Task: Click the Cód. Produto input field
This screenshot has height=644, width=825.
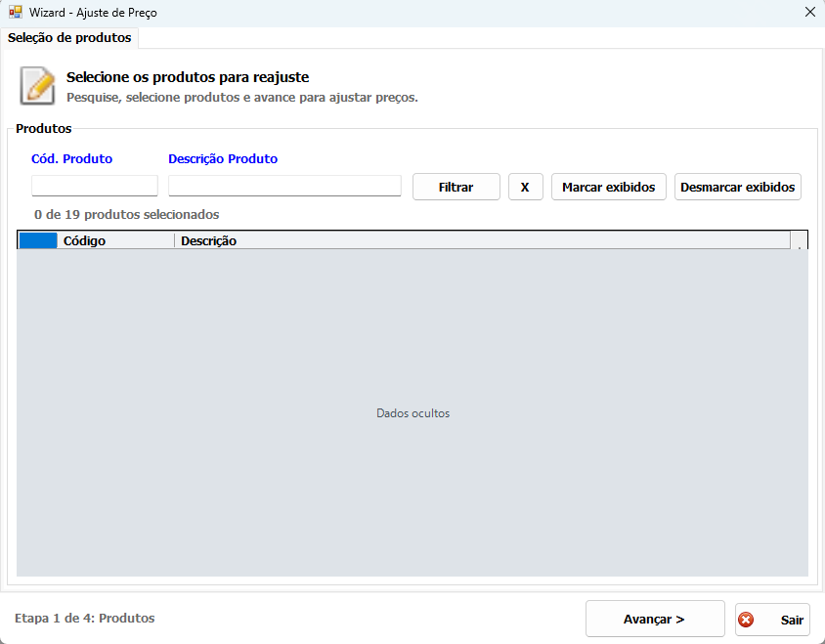Action: [95, 186]
